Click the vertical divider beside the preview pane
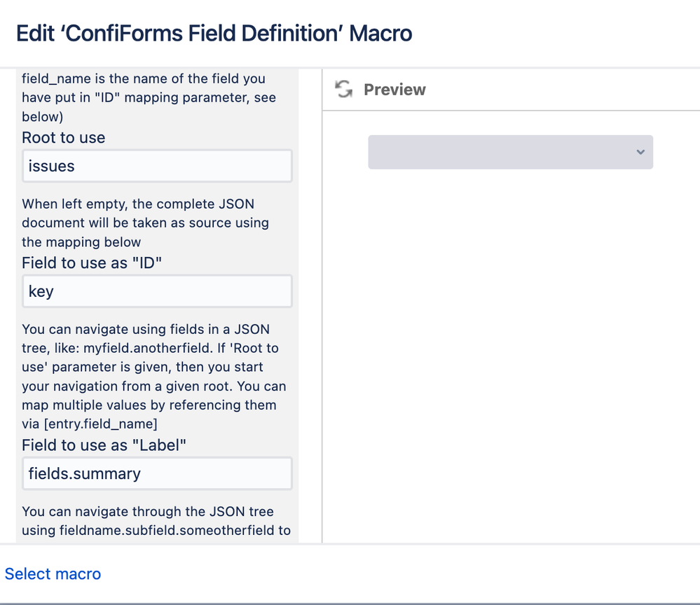700x605 pixels. [x=322, y=305]
